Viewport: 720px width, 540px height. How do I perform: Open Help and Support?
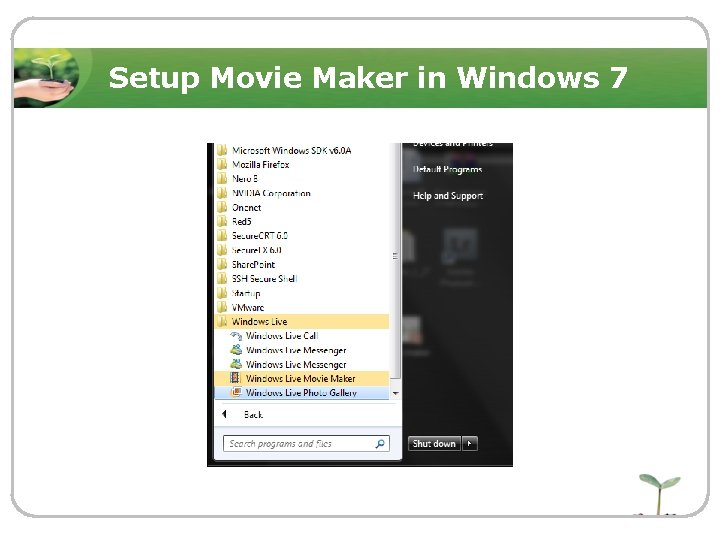[448, 196]
